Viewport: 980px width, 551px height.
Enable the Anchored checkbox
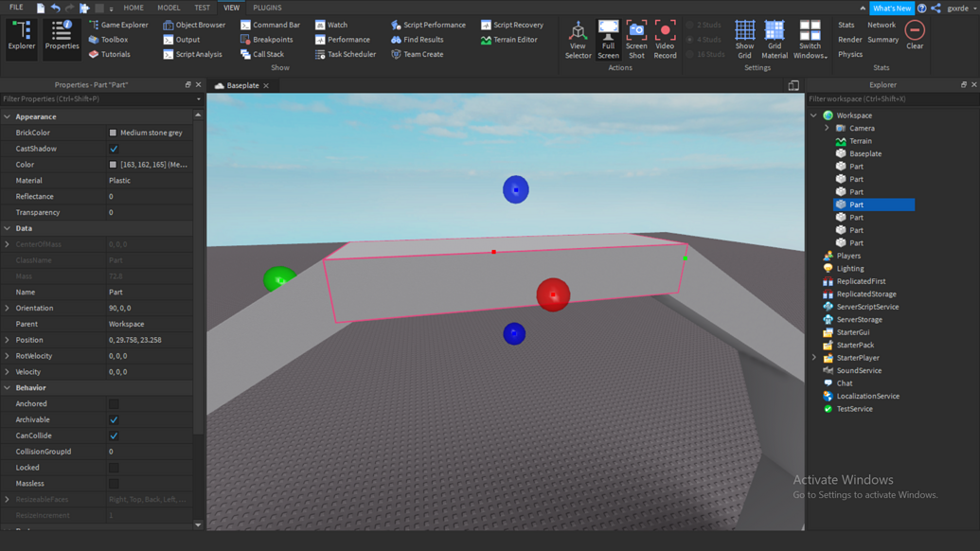114,404
